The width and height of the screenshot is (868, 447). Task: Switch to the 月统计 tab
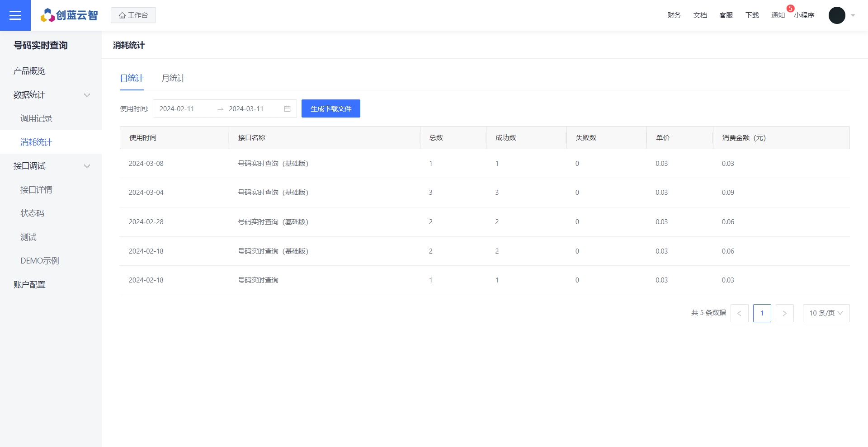pos(173,78)
